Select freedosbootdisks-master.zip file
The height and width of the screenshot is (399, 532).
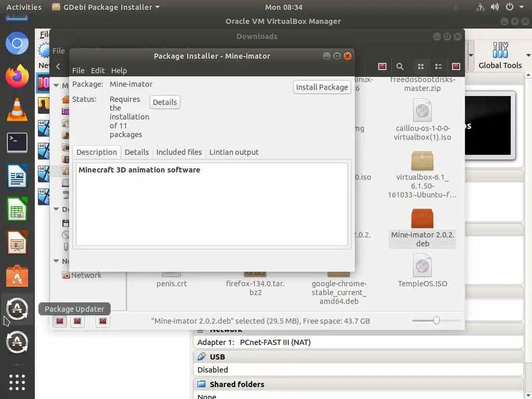[x=422, y=84]
